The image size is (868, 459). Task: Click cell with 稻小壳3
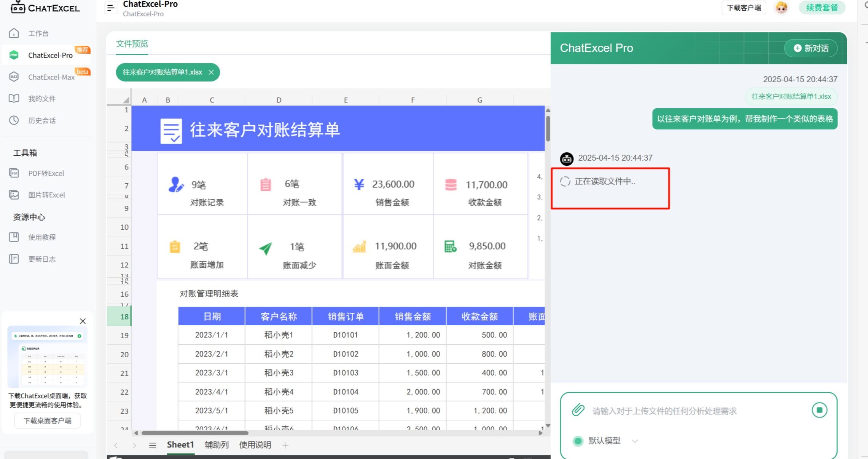pos(279,373)
